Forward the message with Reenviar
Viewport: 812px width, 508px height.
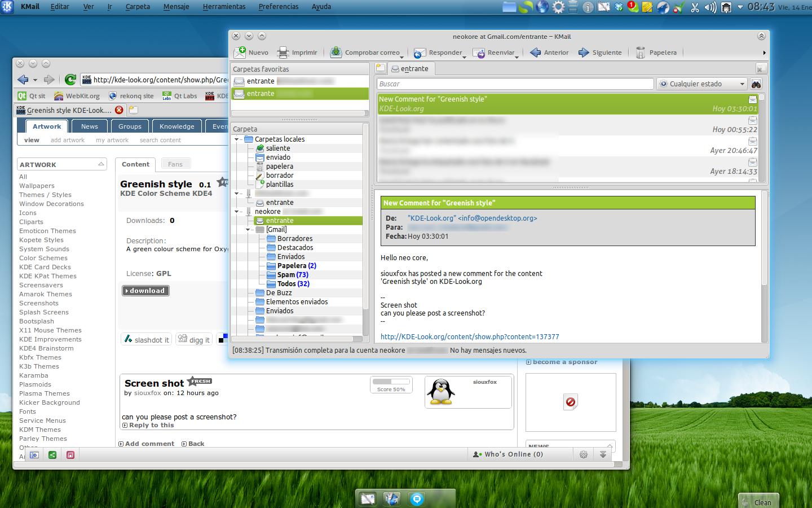494,52
